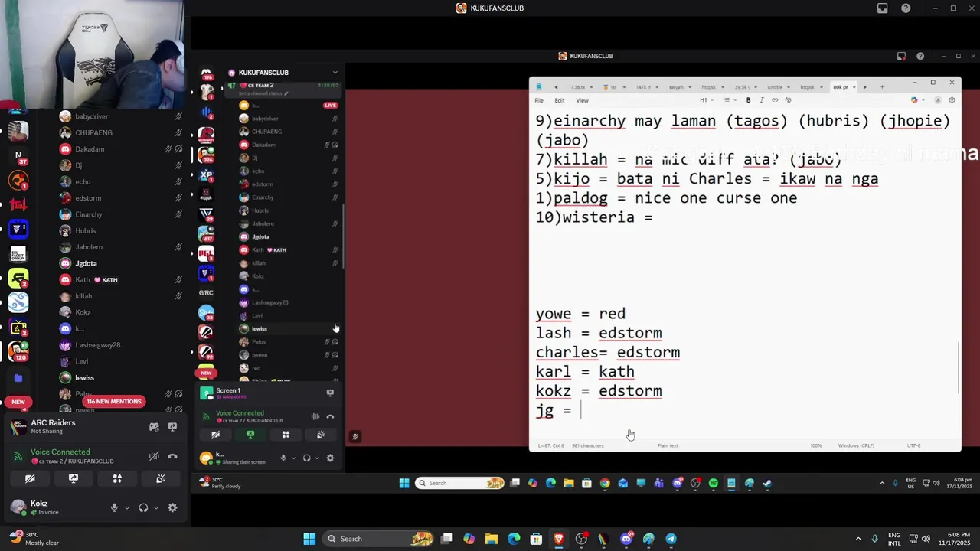Show hidden tray icons on outer taskbar
Screen dimensions: 980x551
(x=857, y=539)
